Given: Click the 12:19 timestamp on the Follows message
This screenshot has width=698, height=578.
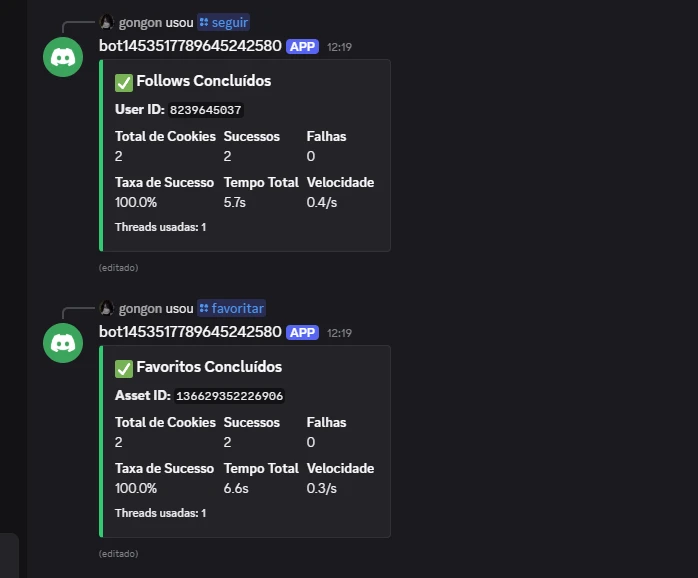Looking at the screenshot, I should 339,47.
